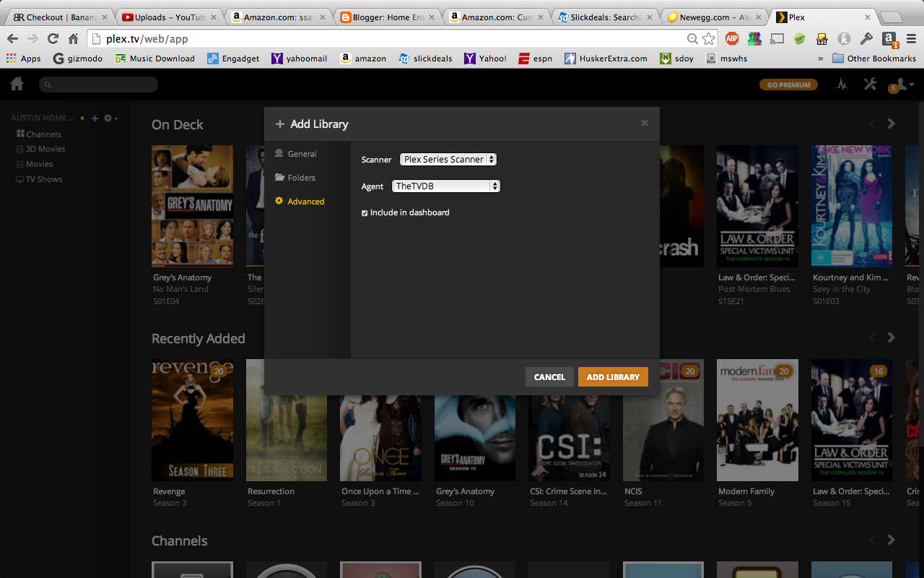Switch to the Slickdeals browser tab
Viewport: 924px width, 578px height.
[x=605, y=17]
